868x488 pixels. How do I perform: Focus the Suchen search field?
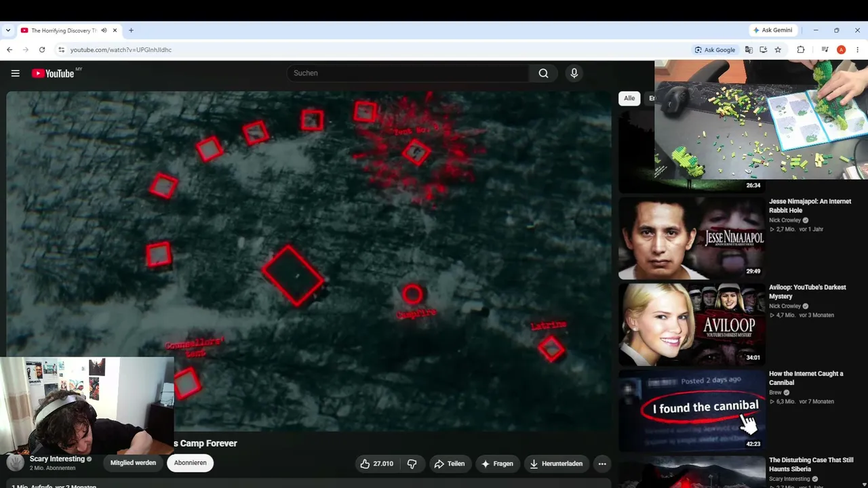(x=408, y=73)
